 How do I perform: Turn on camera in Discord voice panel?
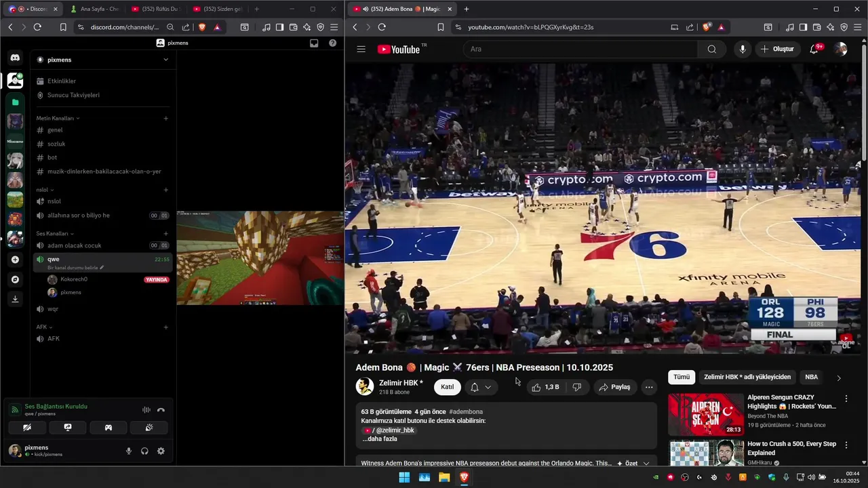27,428
